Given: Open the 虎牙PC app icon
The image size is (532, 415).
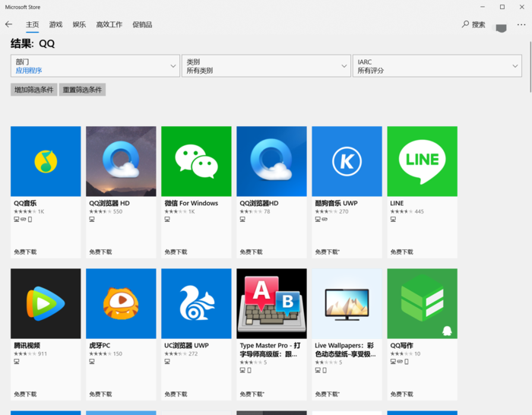Looking at the screenshot, I should coord(121,303).
